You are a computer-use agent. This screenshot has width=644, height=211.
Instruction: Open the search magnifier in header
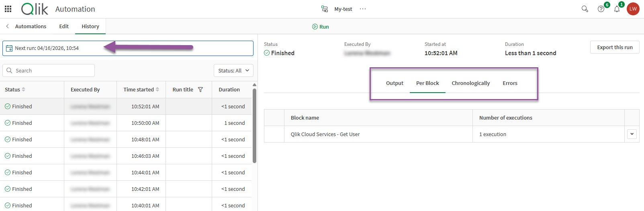pyautogui.click(x=585, y=9)
